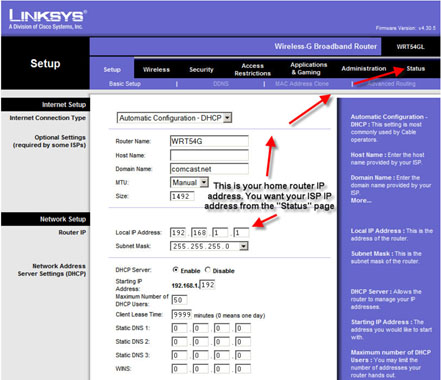The image size is (441, 380).
Task: Click the Starting IP Address field
Action: click(207, 285)
